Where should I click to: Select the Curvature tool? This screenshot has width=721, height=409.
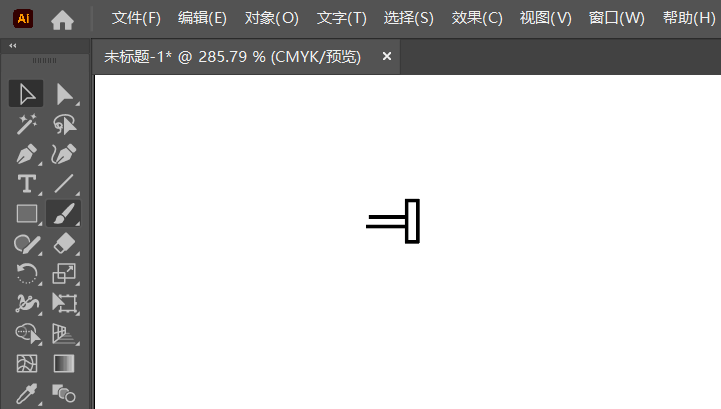64,154
